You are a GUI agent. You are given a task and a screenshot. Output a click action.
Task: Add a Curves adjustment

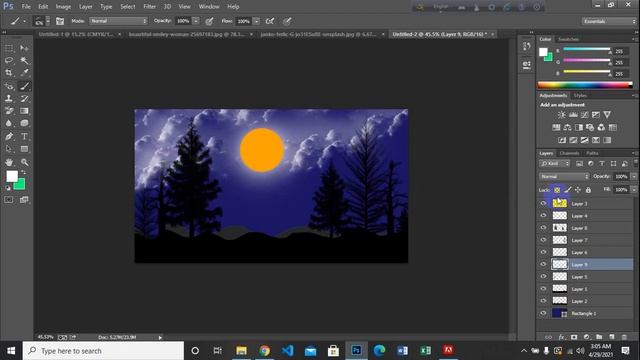(x=584, y=115)
